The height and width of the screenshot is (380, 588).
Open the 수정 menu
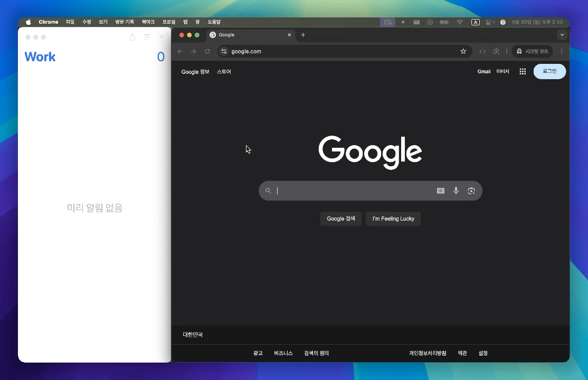(x=87, y=22)
